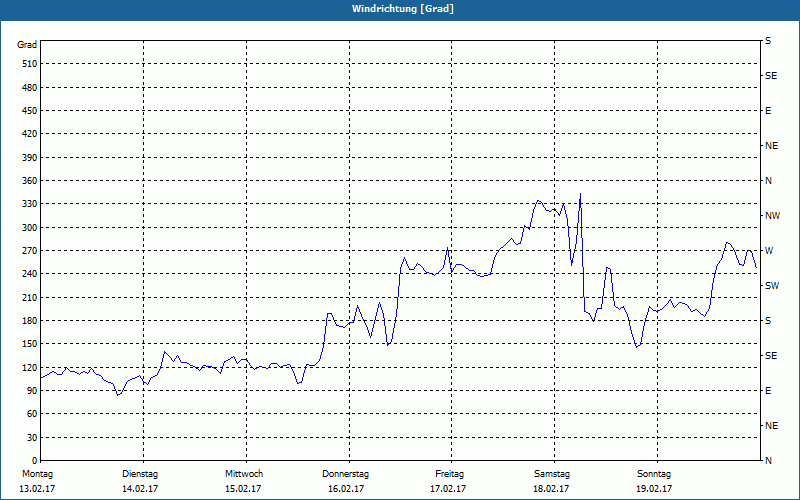The image size is (800, 500).
Task: Click the Samstag day label
Action: tap(552, 474)
